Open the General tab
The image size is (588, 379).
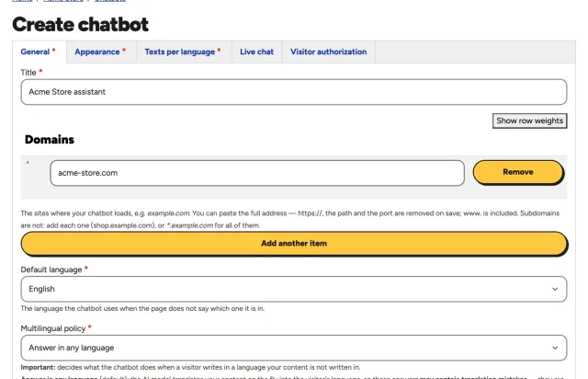[x=39, y=52]
